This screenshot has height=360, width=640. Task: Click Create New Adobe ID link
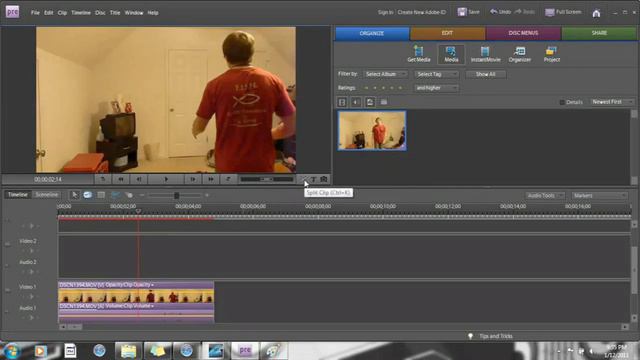(x=422, y=12)
